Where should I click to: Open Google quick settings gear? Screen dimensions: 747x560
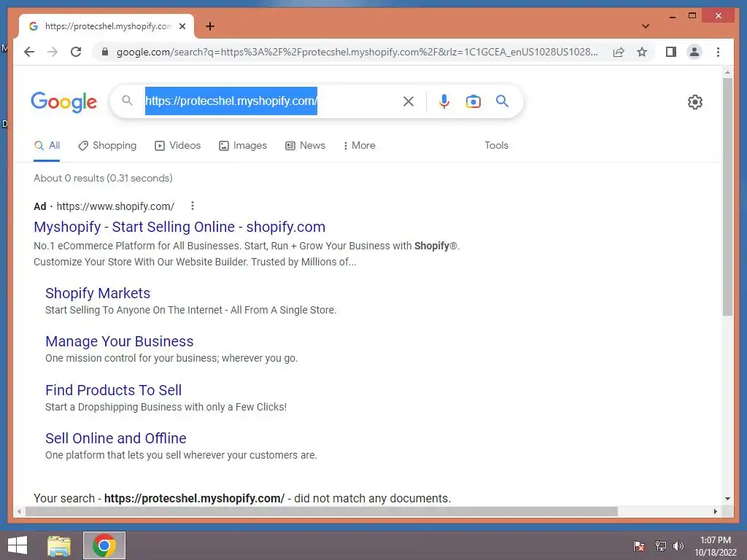pyautogui.click(x=695, y=102)
